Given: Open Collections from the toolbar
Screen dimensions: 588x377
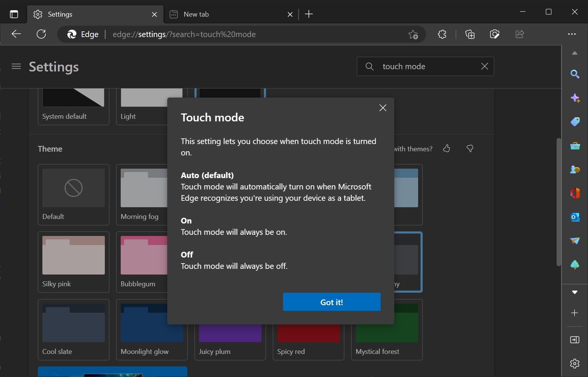Looking at the screenshot, I should 470,34.
